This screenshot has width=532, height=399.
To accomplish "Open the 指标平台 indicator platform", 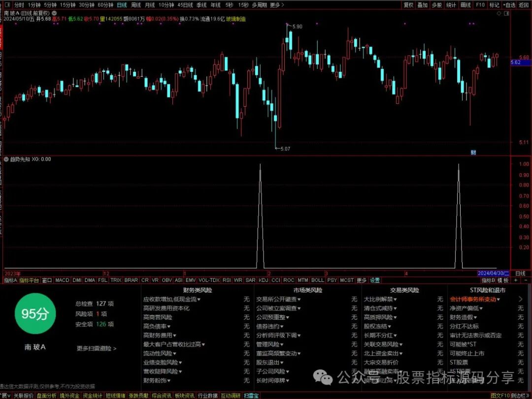I will click(29, 280).
